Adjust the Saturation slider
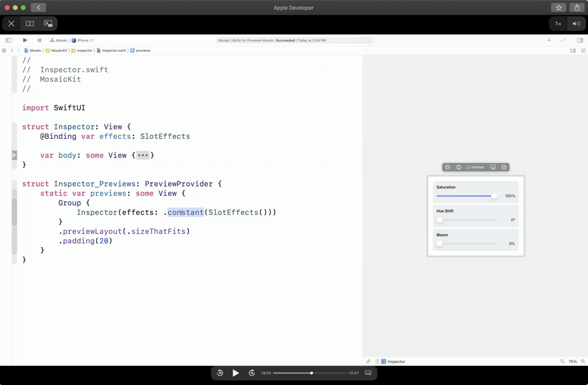Image resolution: width=588 pixels, height=385 pixels. click(x=466, y=196)
